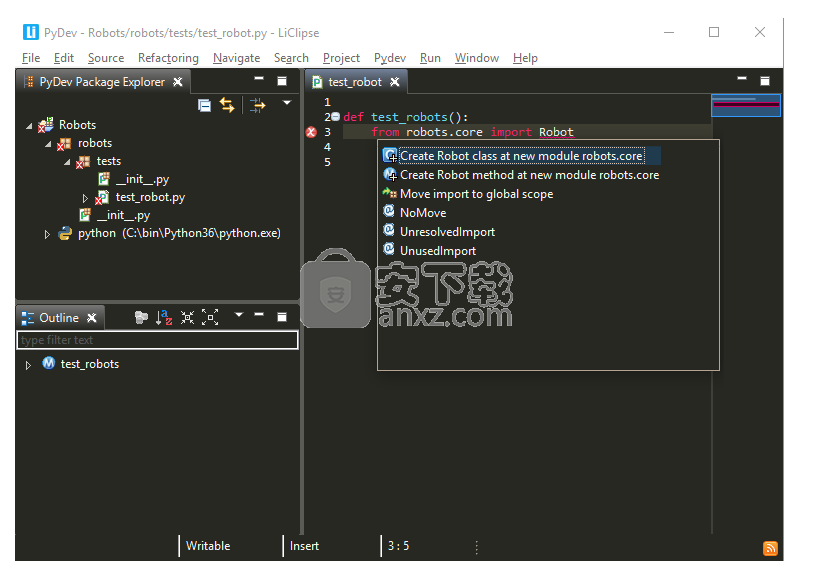The image size is (816, 580).
Task: Expand the python interpreter node
Action: click(47, 234)
